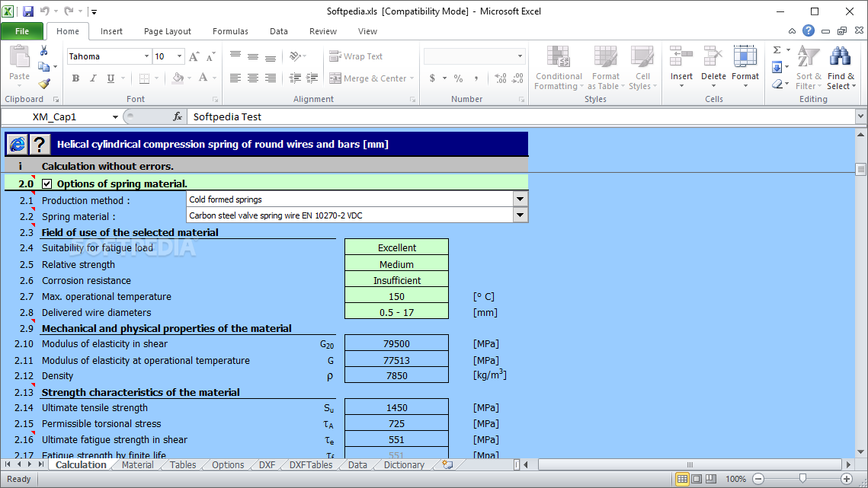Screen dimensions: 868x488
Task: Click the Bottom Align icon
Action: coord(271,56)
